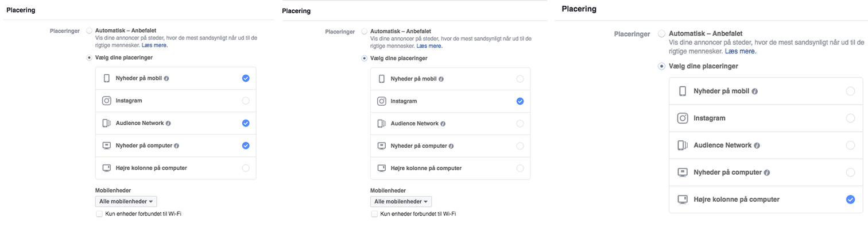Click the Nyheder på computer monitor icon in the left panel
Image resolution: width=868 pixels, height=230 pixels.
coord(106,145)
